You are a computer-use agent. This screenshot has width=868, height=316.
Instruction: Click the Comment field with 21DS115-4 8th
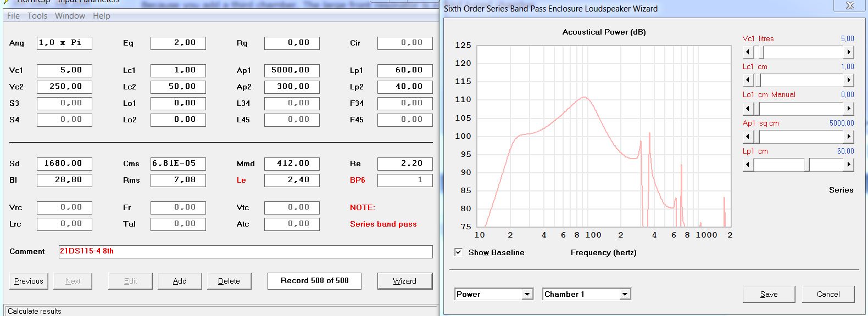pyautogui.click(x=246, y=252)
